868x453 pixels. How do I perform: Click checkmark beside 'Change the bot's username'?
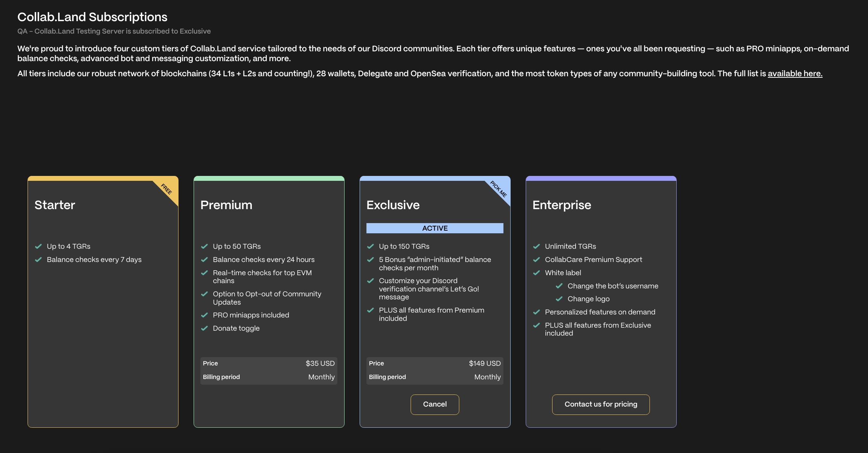[559, 286]
